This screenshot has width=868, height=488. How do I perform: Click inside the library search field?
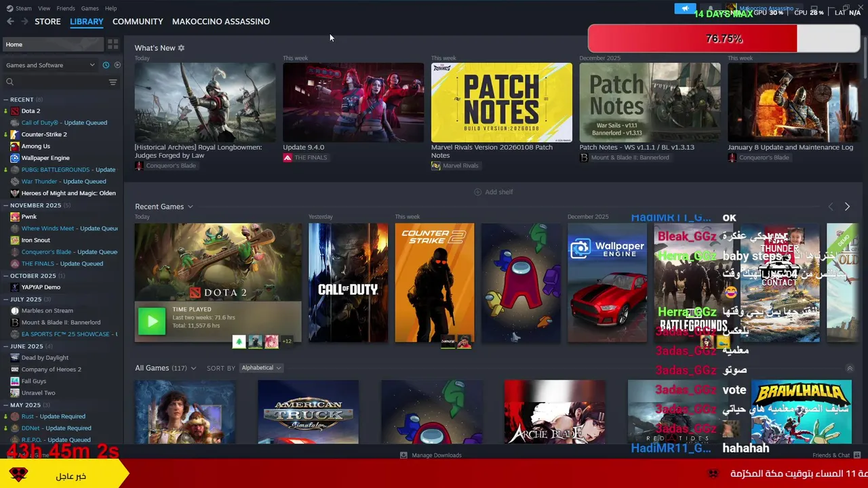tap(61, 82)
